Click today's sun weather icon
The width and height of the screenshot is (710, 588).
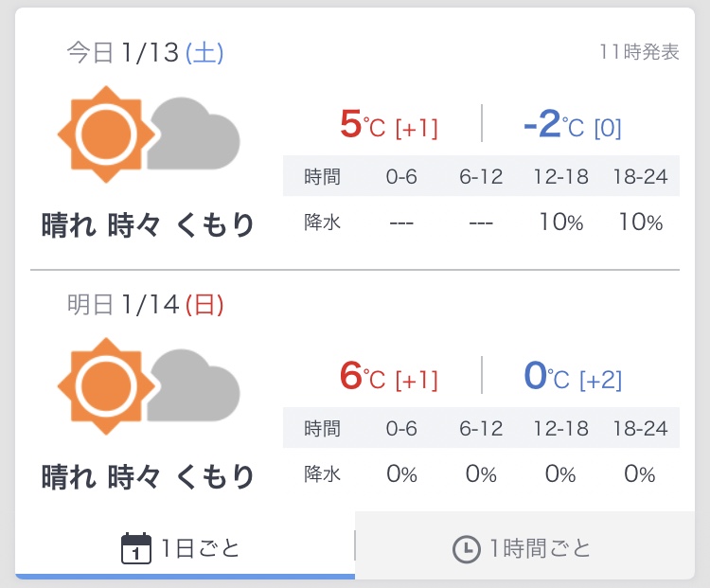pos(102,134)
